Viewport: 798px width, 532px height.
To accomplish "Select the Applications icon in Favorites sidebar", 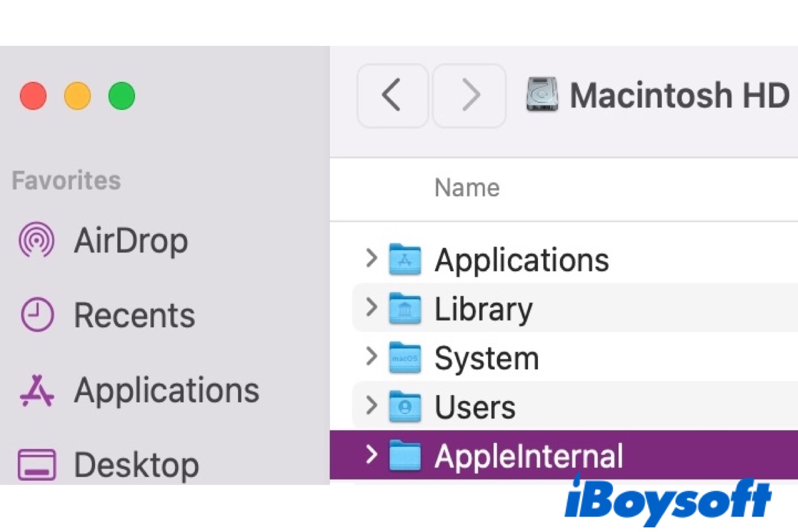I will (x=37, y=390).
